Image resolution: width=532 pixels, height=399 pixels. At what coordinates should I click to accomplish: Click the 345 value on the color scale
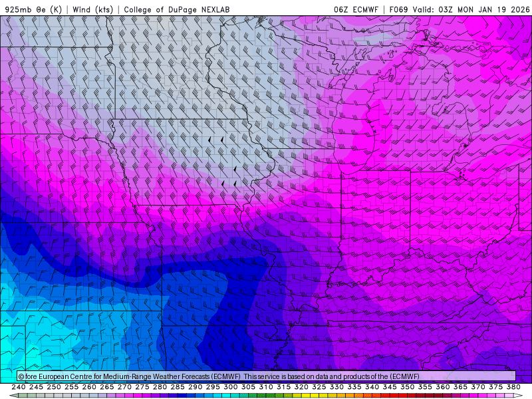click(x=390, y=387)
